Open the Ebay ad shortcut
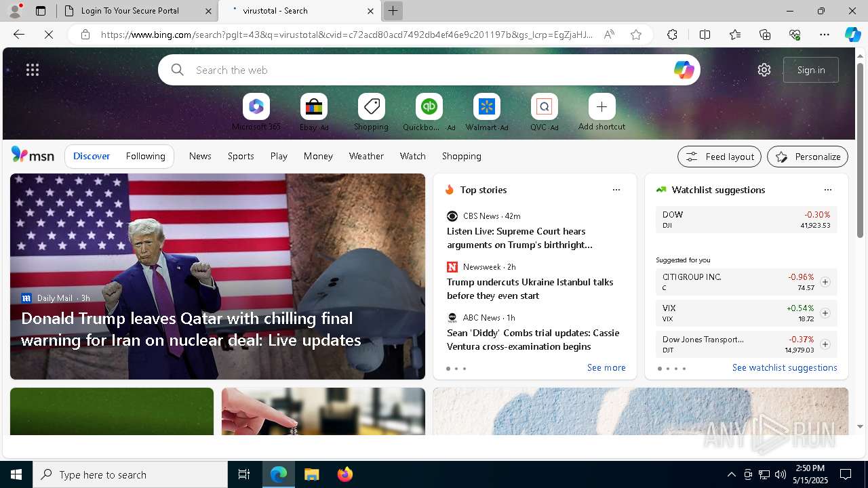Image resolution: width=868 pixels, height=488 pixels. point(314,113)
